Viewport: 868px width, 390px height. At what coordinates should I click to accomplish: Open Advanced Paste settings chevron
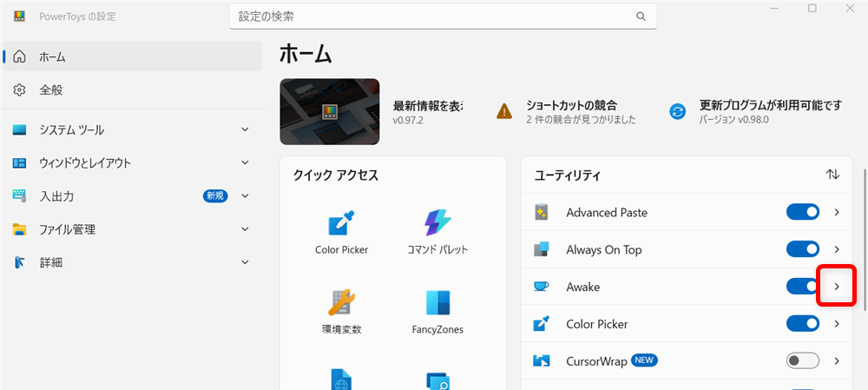(x=837, y=212)
